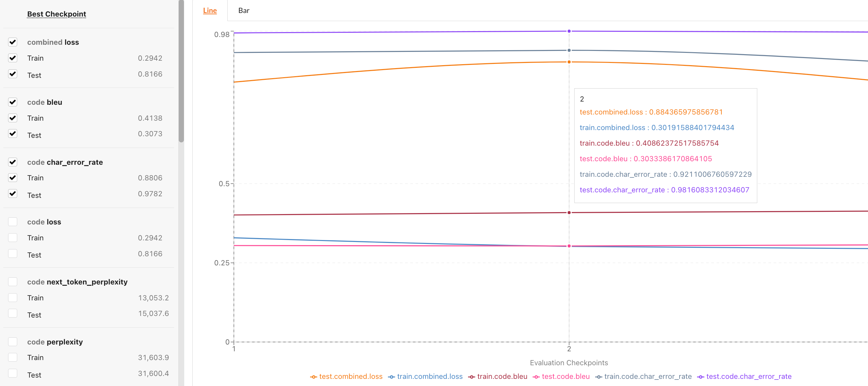Click train.code.bleu legend marker icon

[472, 377]
